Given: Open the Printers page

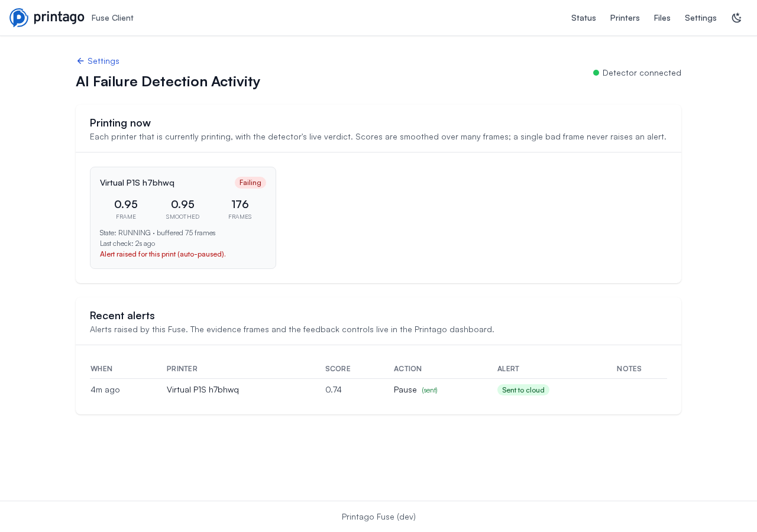Looking at the screenshot, I should pyautogui.click(x=625, y=18).
